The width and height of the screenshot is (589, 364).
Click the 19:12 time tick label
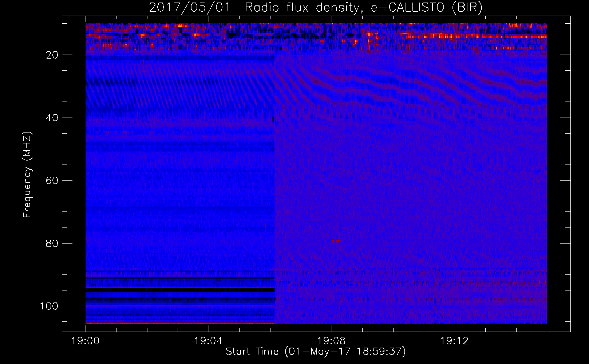455,341
